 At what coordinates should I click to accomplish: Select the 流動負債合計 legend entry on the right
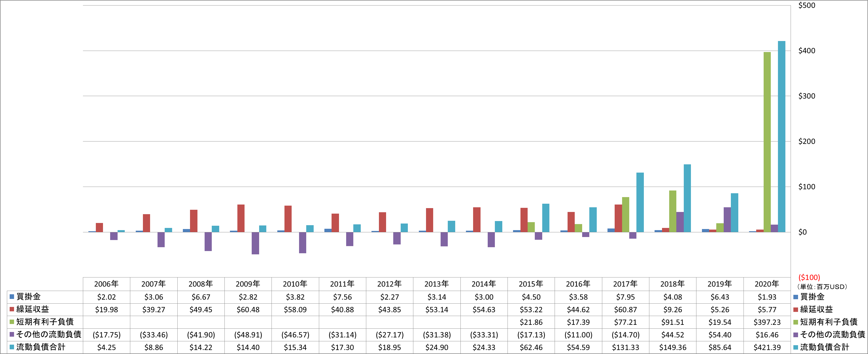821,347
